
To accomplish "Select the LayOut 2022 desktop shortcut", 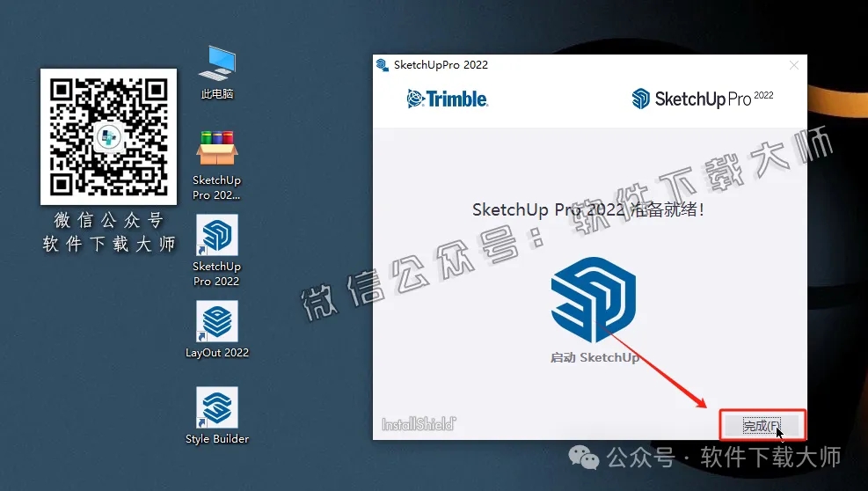I will 216,330.
